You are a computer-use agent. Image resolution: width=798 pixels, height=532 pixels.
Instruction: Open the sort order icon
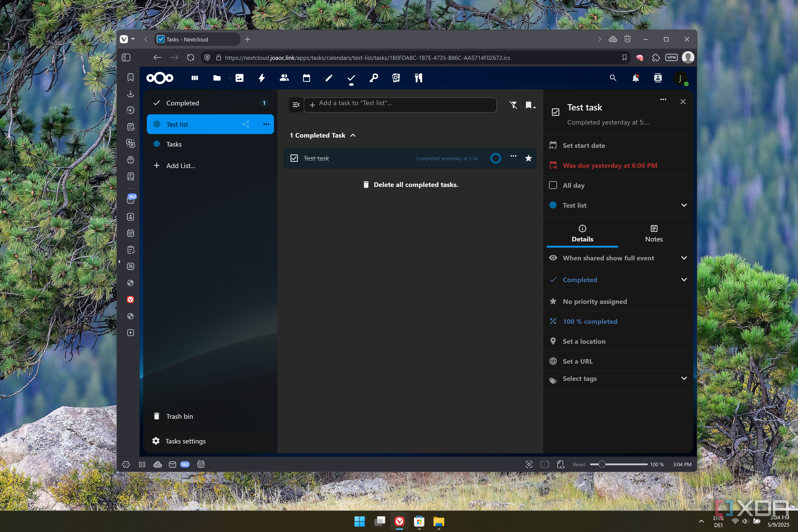530,105
